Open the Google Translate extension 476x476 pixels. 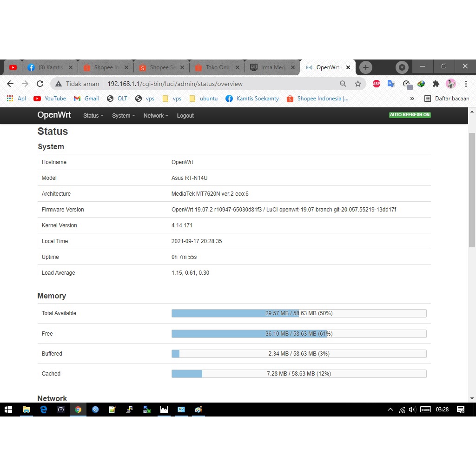[391, 84]
